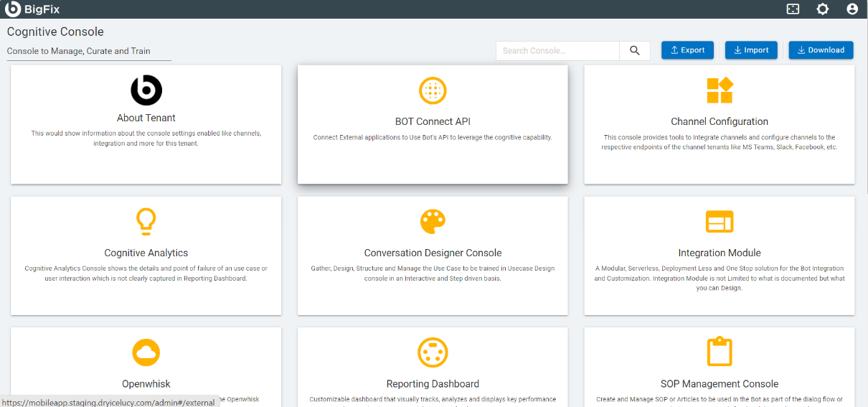This screenshot has height=407, width=868.
Task: Open the BOT Connect API icon
Action: [x=433, y=90]
